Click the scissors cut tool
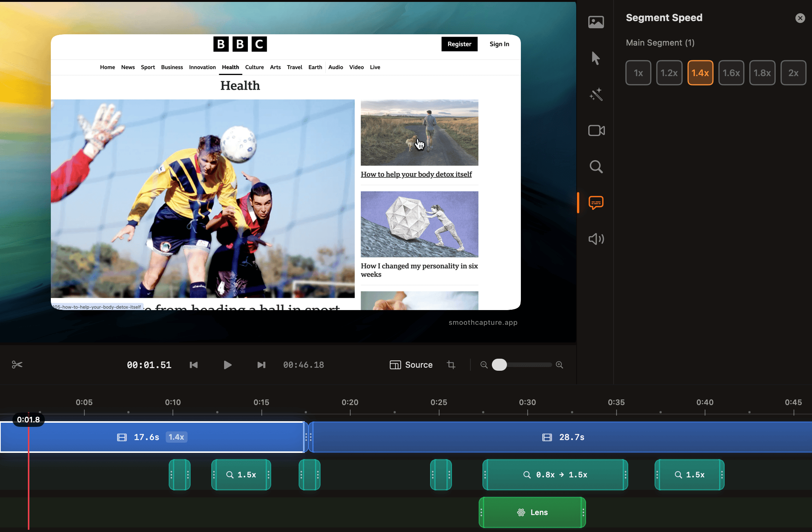This screenshot has width=812, height=532. click(x=17, y=365)
